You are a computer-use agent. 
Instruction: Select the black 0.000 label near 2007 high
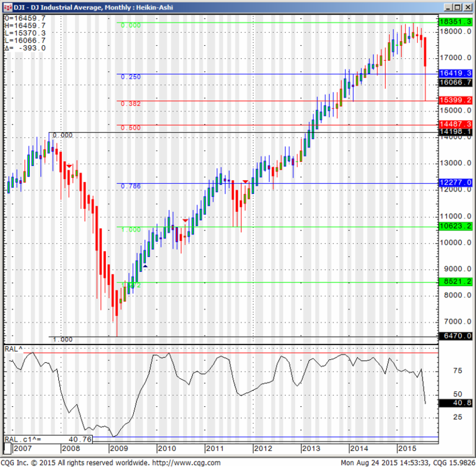tap(62, 135)
